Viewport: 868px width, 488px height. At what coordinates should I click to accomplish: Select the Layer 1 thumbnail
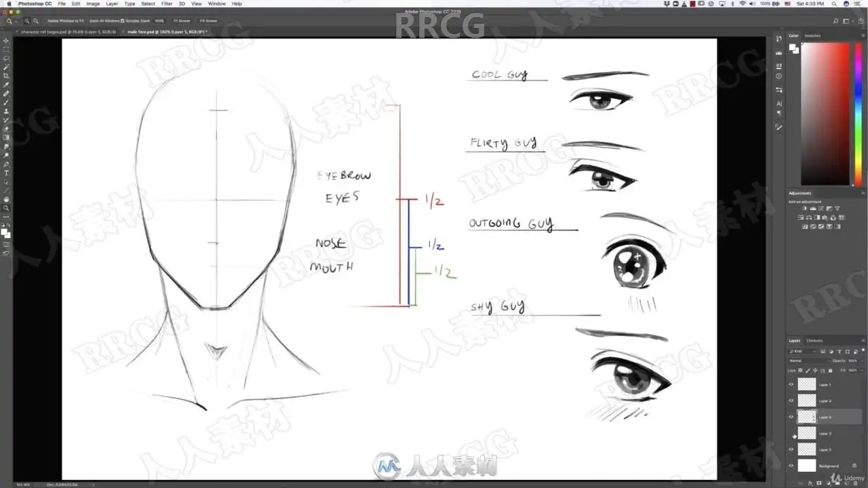point(807,384)
